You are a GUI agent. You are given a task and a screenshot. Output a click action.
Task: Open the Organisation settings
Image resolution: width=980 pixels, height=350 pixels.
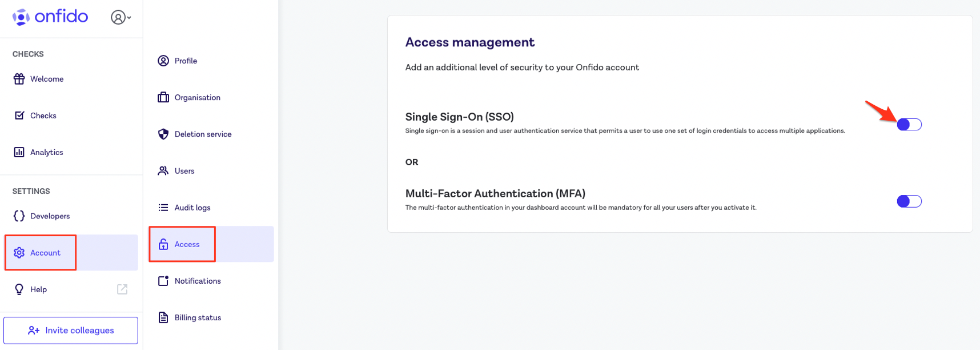[x=211, y=97]
